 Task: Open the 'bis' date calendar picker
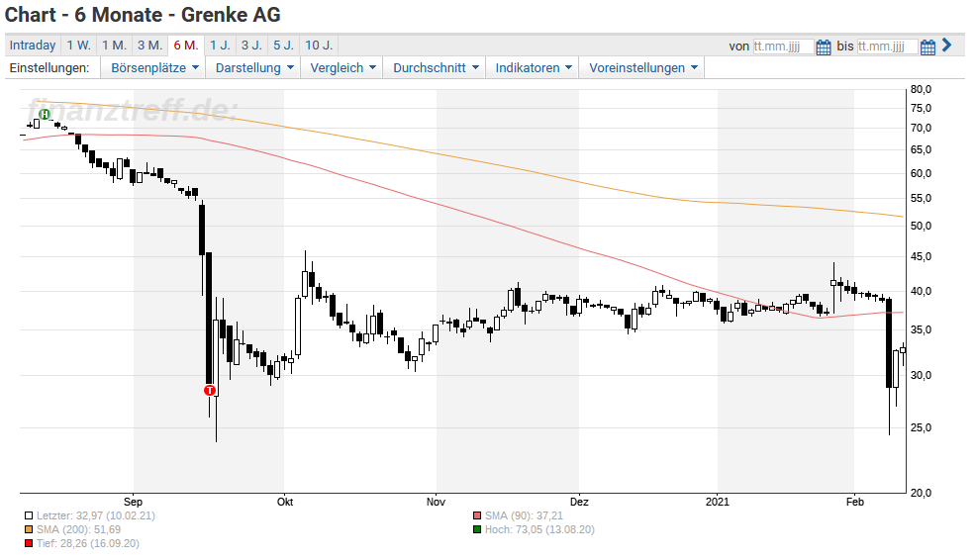927,47
